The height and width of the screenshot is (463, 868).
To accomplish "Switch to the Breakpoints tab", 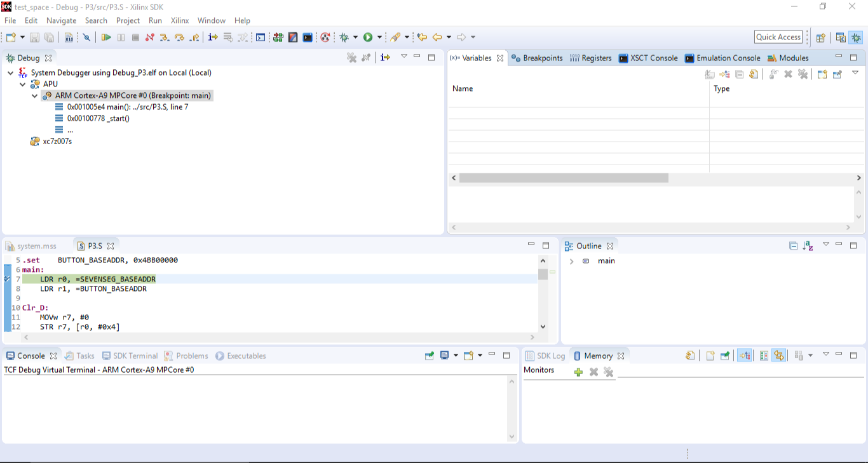I will coord(537,58).
